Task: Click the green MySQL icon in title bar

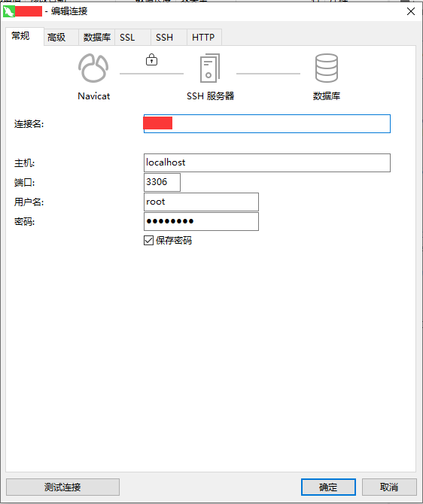Action: coord(9,11)
